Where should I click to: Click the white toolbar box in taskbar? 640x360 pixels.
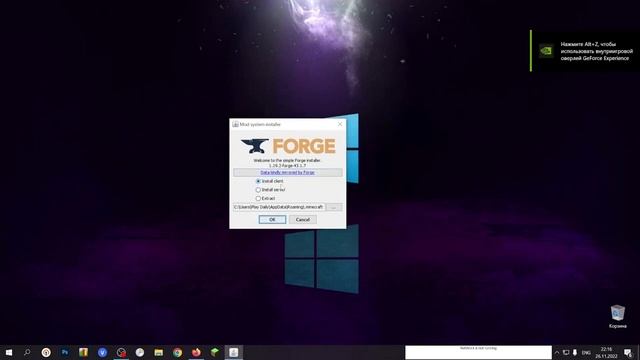(478, 352)
